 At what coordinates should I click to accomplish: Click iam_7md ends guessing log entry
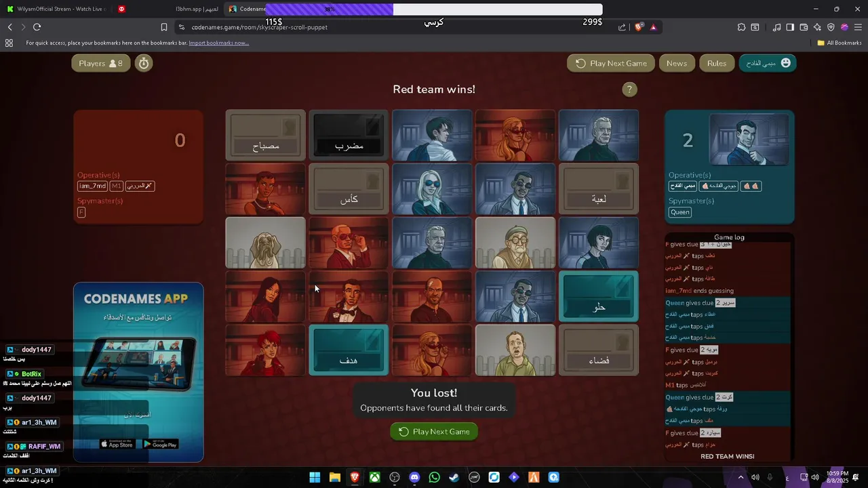699,291
